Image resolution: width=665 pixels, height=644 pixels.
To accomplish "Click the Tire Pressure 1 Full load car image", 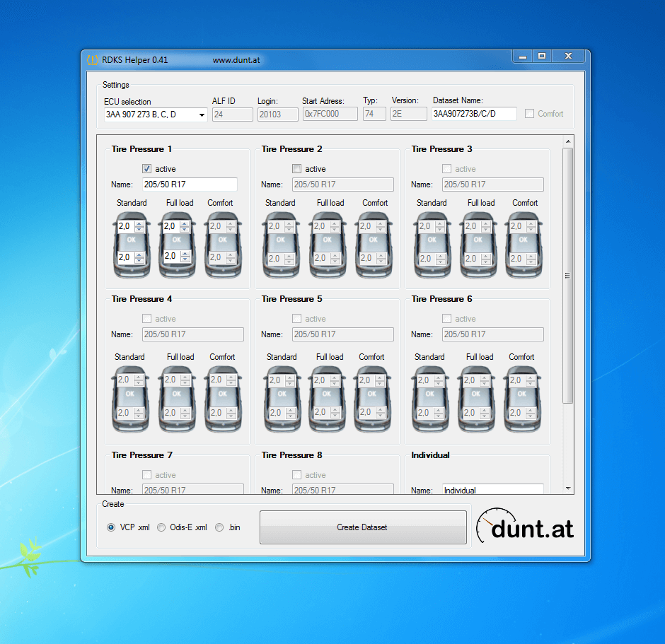I will (178, 245).
